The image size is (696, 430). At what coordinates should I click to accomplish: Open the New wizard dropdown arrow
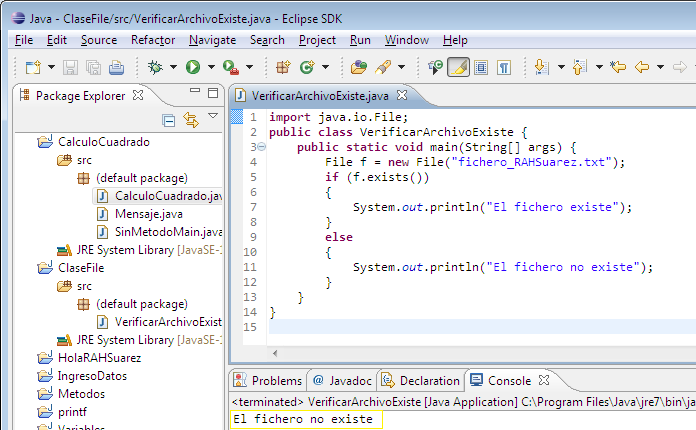pos(51,67)
